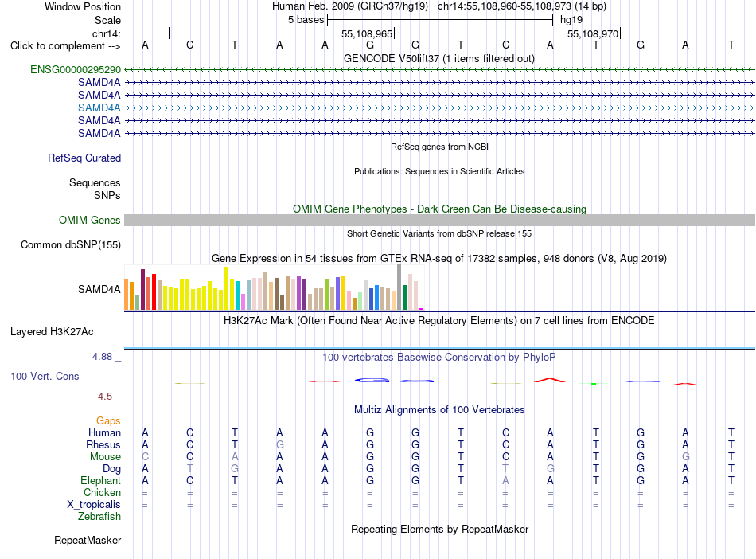The image size is (756, 559).
Task: Click 'RefSeq genes from NCBI' track title
Action: tap(439, 147)
